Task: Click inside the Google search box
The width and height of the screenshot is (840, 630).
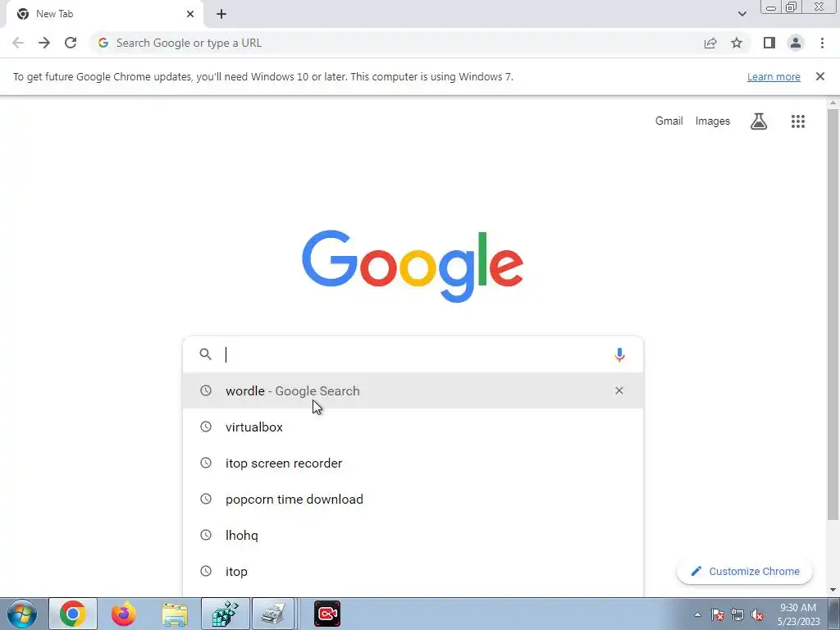Action: 413,354
